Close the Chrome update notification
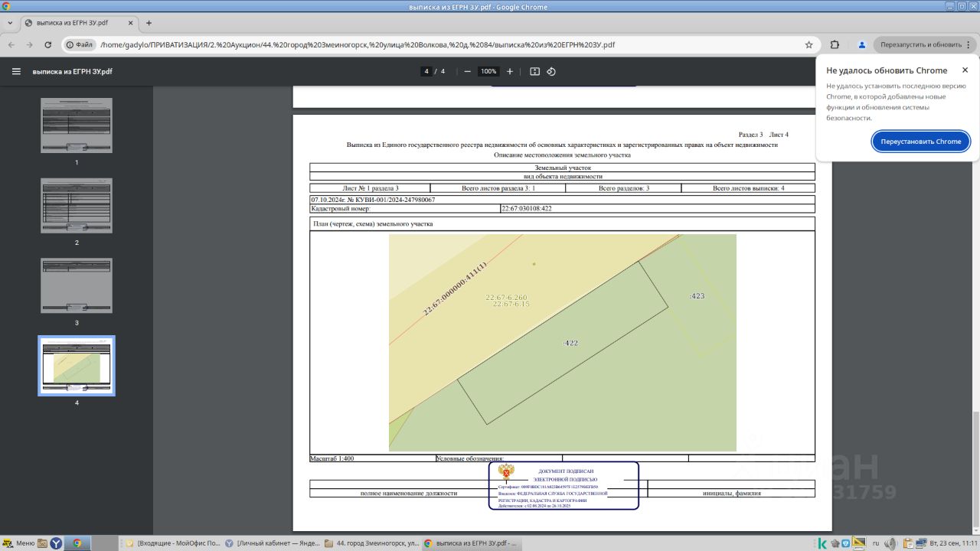The width and height of the screenshot is (980, 551). (965, 70)
